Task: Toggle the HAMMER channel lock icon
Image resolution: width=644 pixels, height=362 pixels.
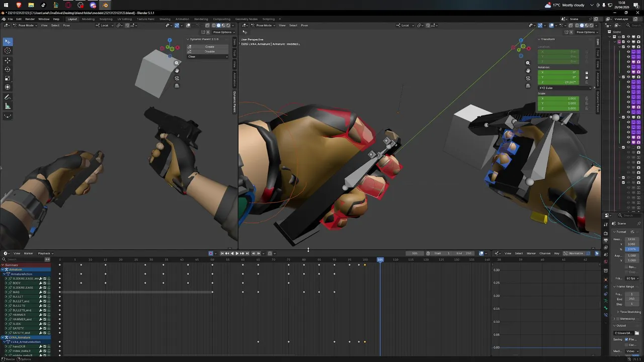Action: click(49, 315)
